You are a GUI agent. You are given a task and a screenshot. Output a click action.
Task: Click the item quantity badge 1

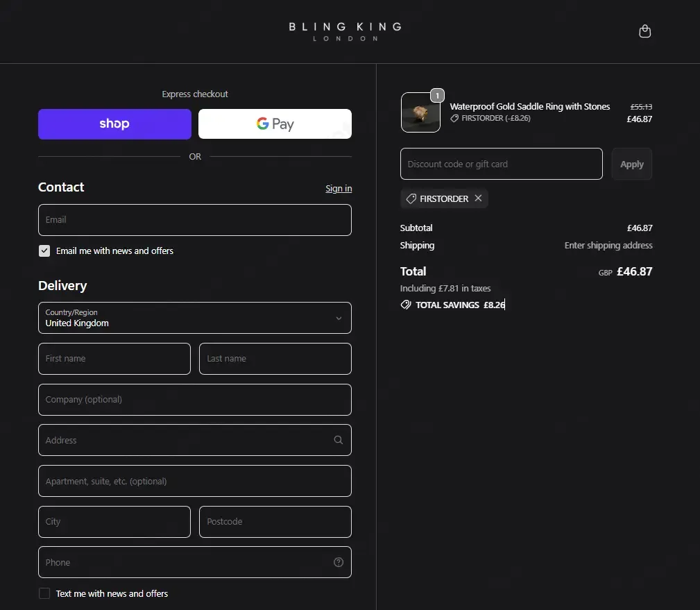click(x=437, y=95)
